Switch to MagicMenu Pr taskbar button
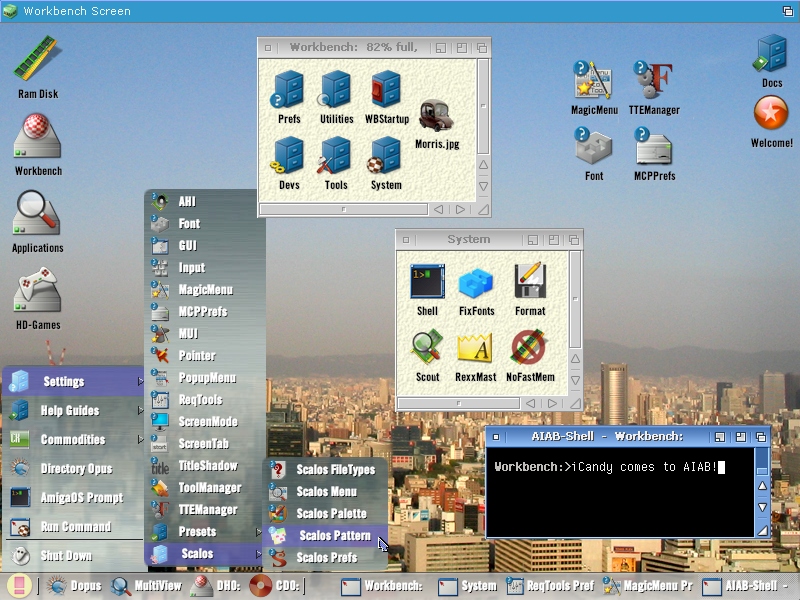800x600 pixels. coord(647,586)
